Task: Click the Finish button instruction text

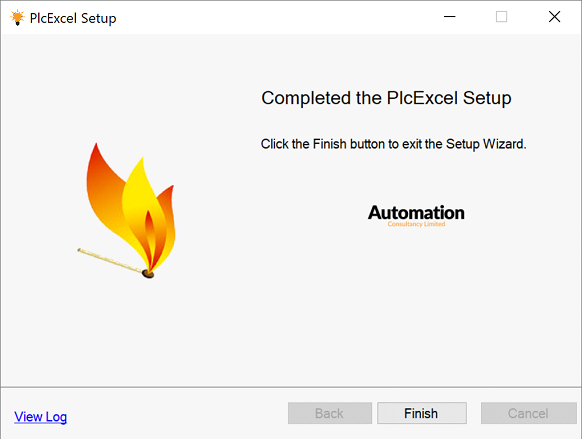Action: point(393,144)
